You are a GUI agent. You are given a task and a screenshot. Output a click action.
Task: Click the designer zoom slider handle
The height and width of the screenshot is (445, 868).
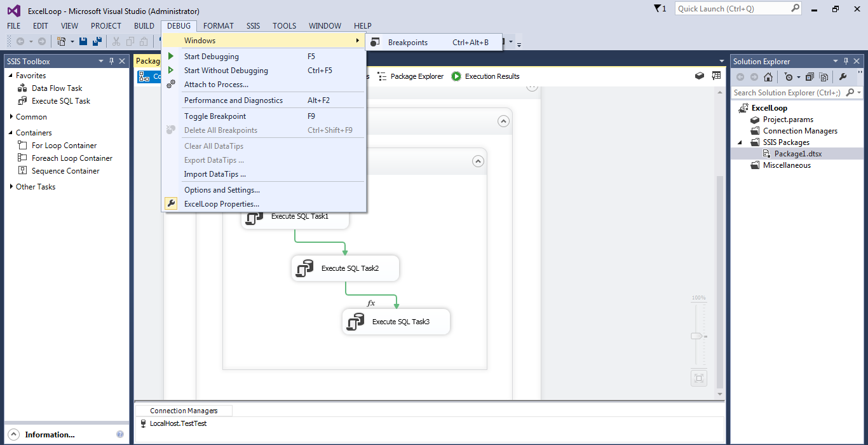(x=698, y=336)
